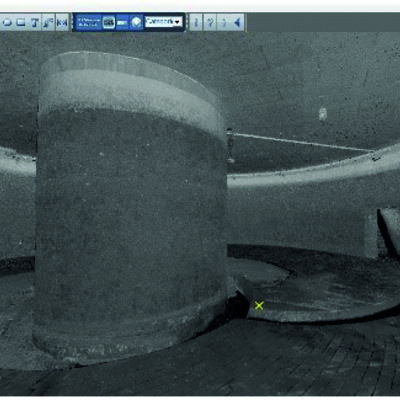Viewport: 400px width, 400px height.
Task: Toggle the grayscale intensity image mode icon
Action: click(x=109, y=22)
